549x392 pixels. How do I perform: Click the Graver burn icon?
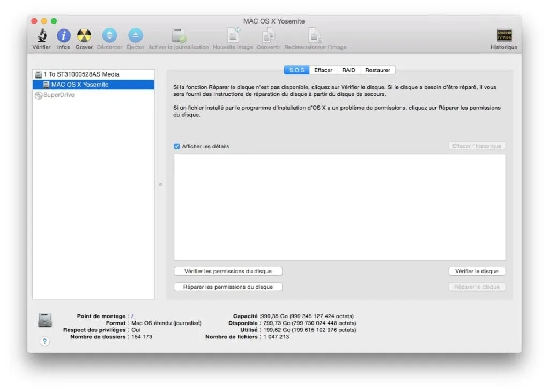point(84,35)
